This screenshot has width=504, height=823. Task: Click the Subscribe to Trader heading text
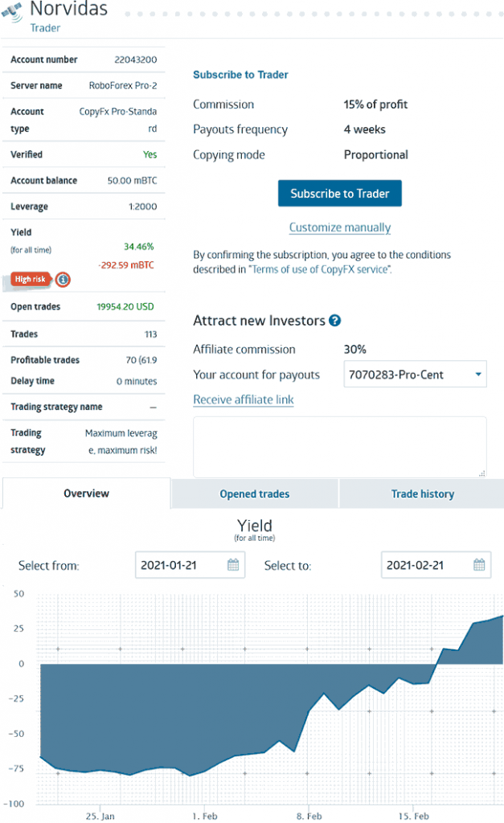tap(240, 75)
